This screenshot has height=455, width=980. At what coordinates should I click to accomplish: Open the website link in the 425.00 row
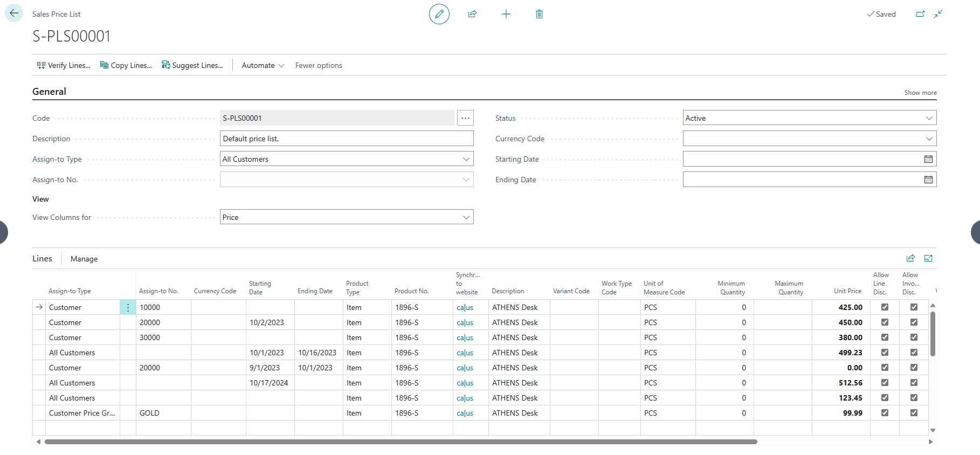(x=465, y=307)
